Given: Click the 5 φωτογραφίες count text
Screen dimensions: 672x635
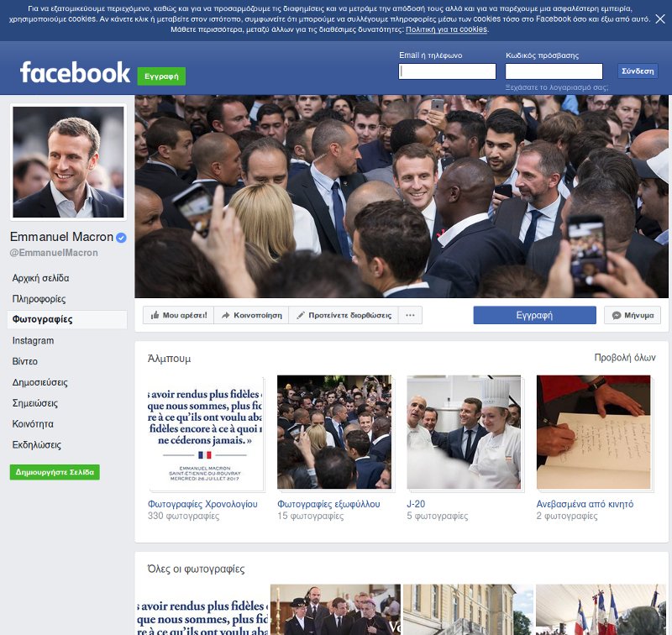Looking at the screenshot, I should click(438, 516).
